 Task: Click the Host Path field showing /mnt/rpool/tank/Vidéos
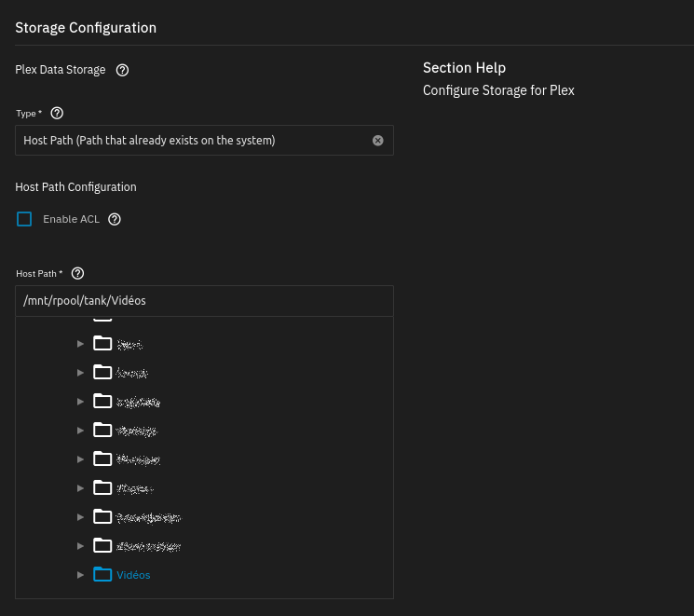204,301
